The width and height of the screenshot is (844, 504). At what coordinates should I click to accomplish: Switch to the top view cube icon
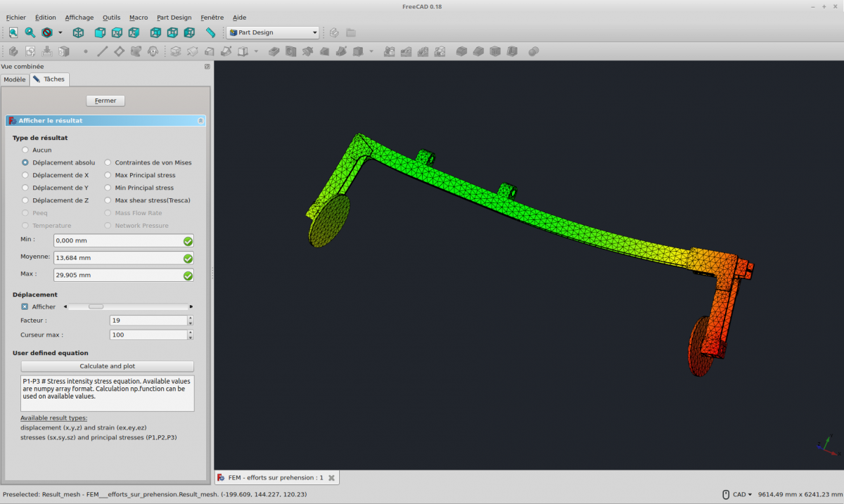[117, 32]
